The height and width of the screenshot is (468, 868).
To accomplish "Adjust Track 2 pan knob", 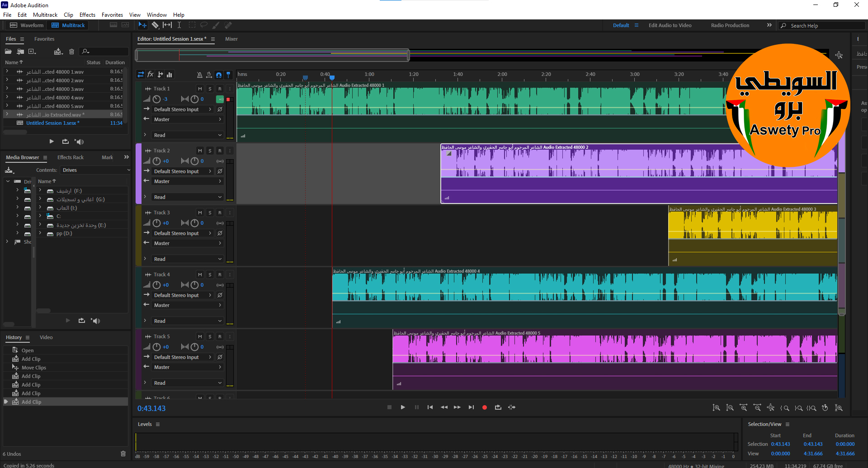I will click(194, 161).
